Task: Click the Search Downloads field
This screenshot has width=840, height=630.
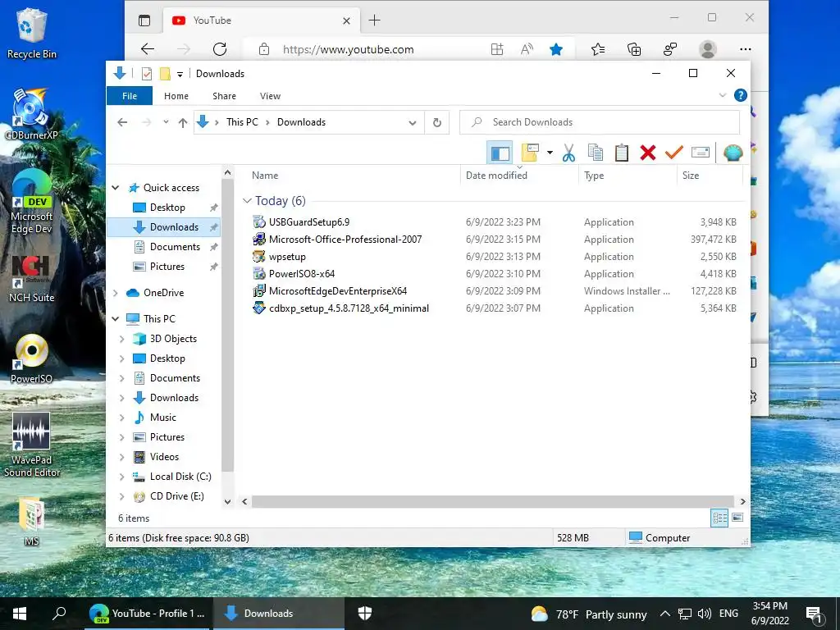Action: point(600,122)
